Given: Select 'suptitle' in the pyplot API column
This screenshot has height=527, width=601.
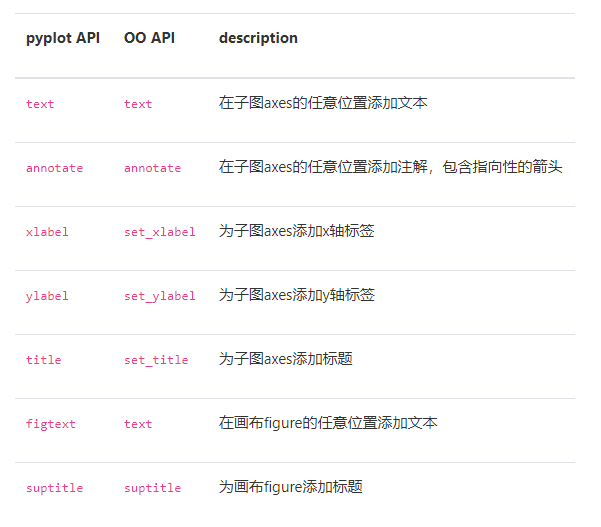Looking at the screenshot, I should pyautogui.click(x=54, y=488).
